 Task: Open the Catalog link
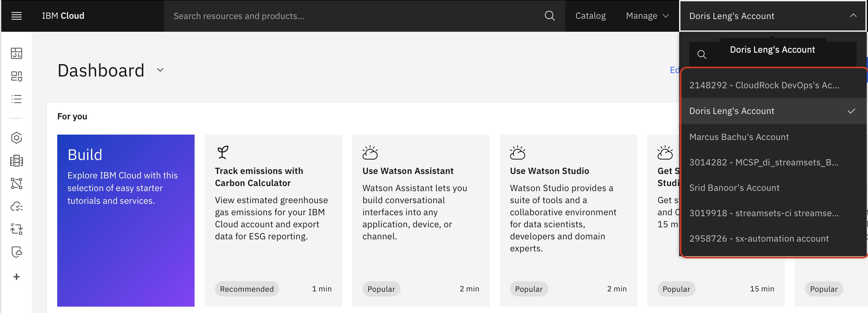click(590, 16)
